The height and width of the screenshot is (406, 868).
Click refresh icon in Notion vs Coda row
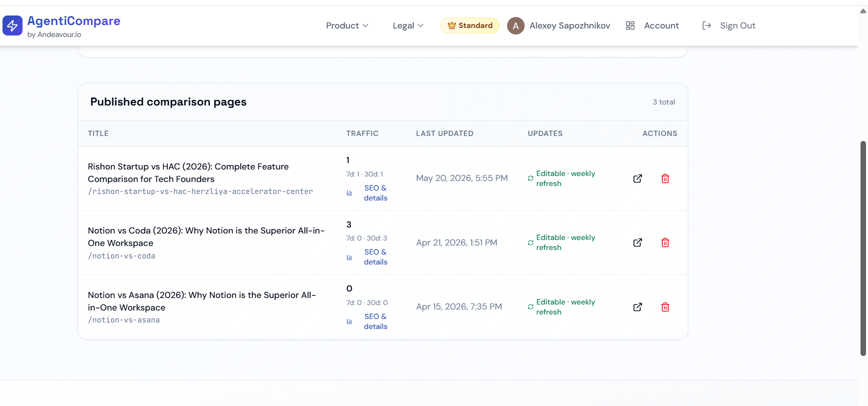[531, 242]
